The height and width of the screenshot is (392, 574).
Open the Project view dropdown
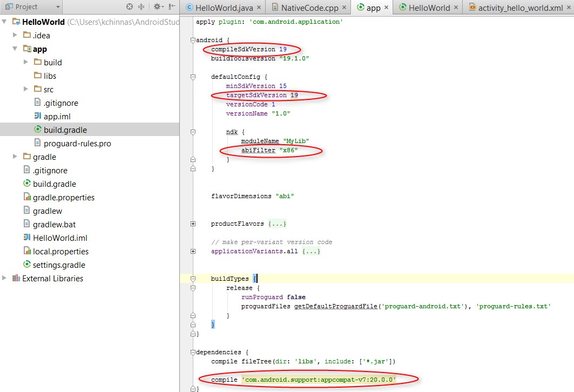[58, 7]
